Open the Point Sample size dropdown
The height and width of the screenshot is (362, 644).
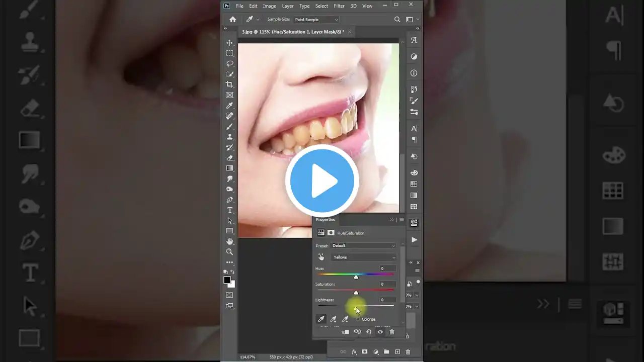(316, 19)
